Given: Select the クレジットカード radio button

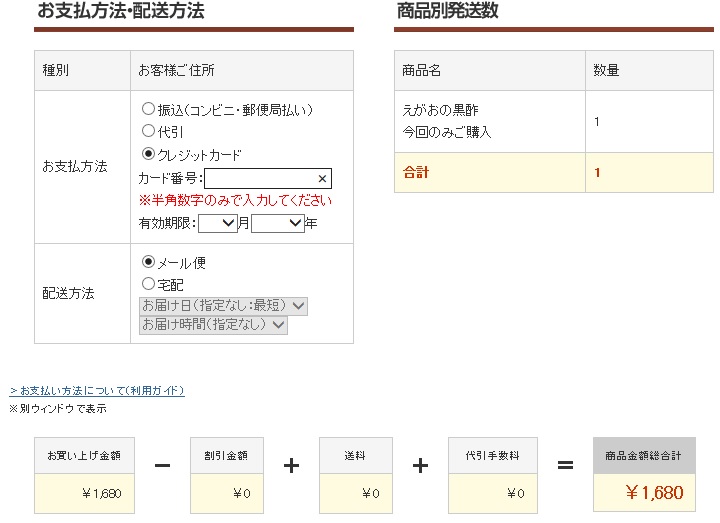Looking at the screenshot, I should (149, 154).
